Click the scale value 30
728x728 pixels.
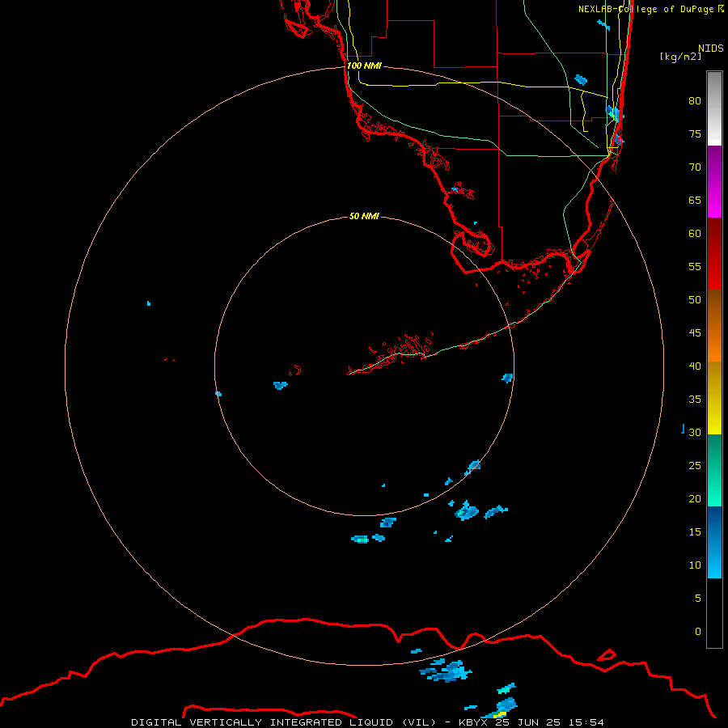[695, 432]
